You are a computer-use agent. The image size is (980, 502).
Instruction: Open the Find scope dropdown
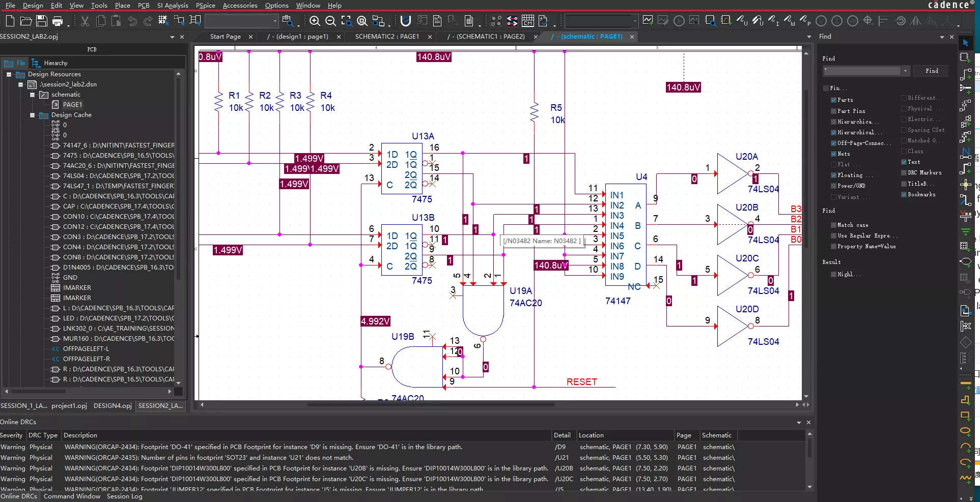(906, 71)
